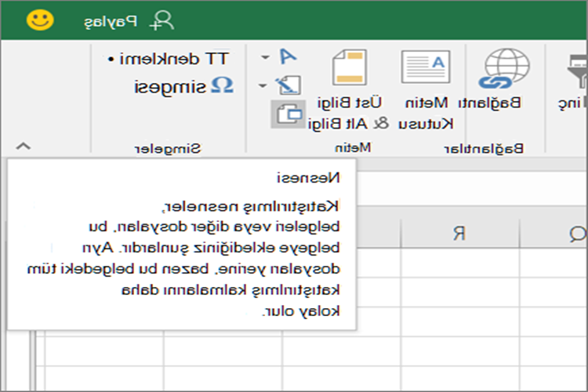
Task: Open Üst Bilgi & Alt Bilgi
Action: pyautogui.click(x=348, y=90)
